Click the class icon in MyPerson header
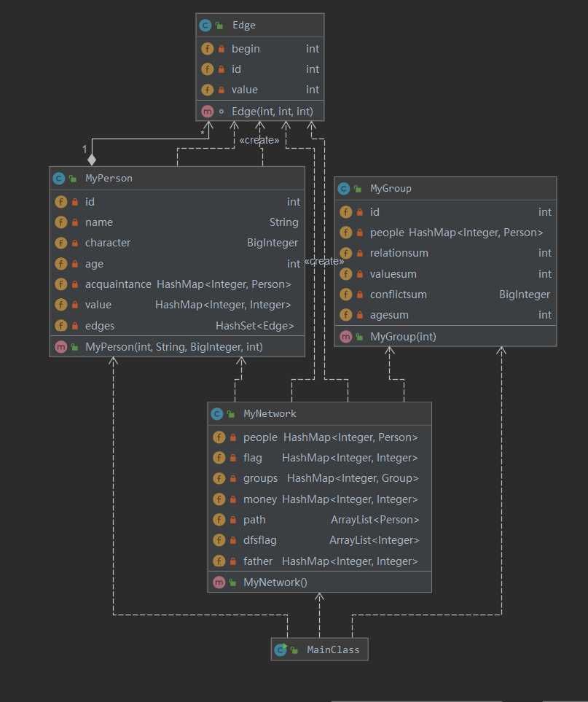This screenshot has height=702, width=588. pyautogui.click(x=58, y=179)
